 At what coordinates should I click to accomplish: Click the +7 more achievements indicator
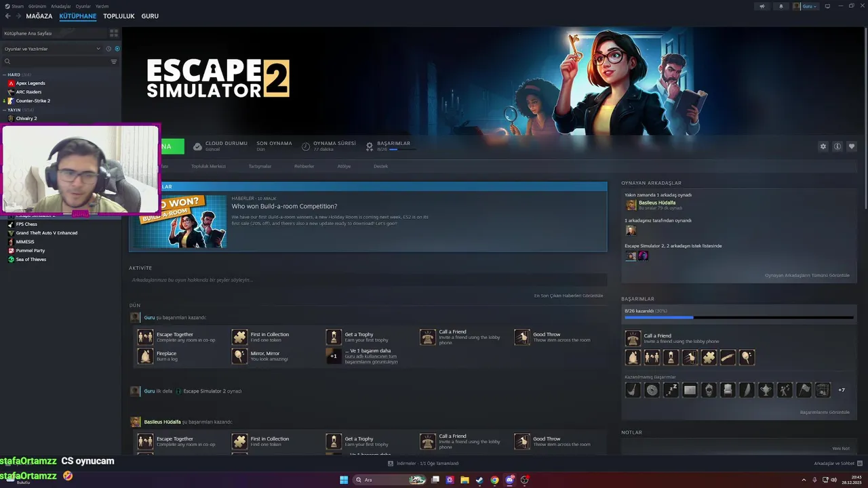tap(842, 390)
